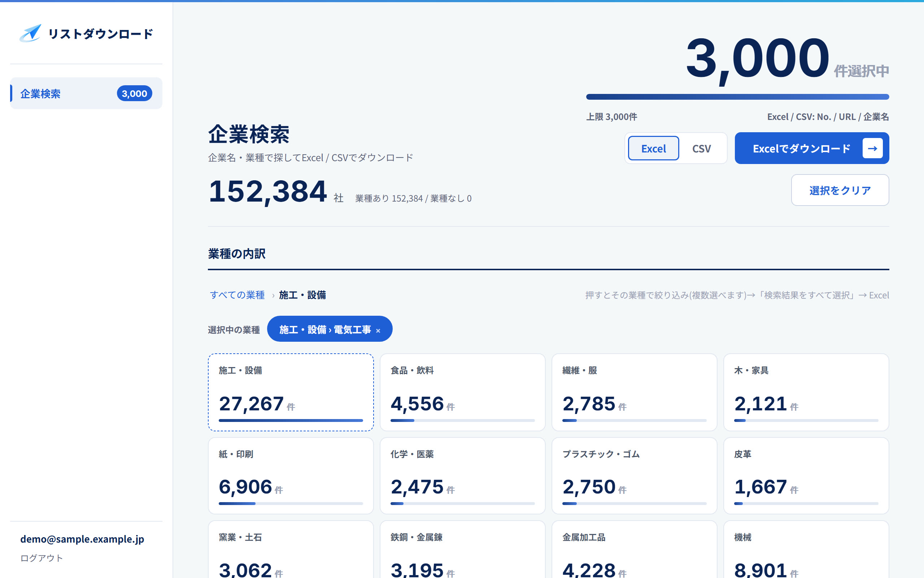Viewport: 924px width, 578px height.
Task: Click the arrow icon in download button
Action: pyautogui.click(x=872, y=148)
